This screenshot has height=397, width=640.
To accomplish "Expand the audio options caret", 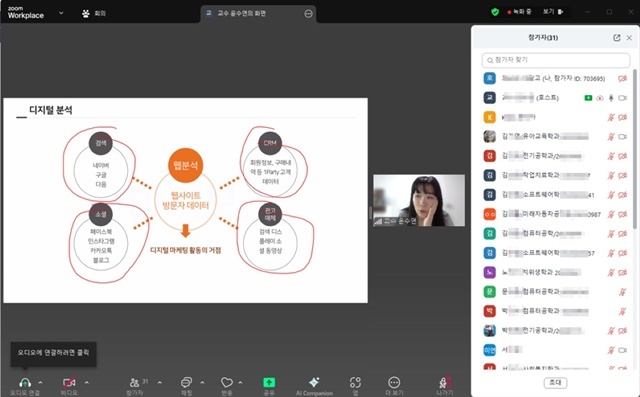I will 40,382.
